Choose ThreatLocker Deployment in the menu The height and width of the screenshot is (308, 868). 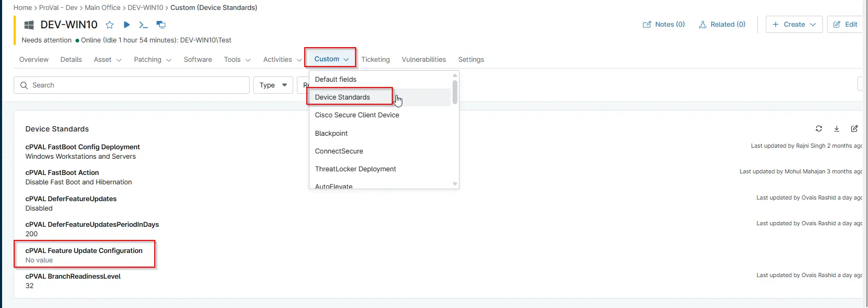[355, 169]
